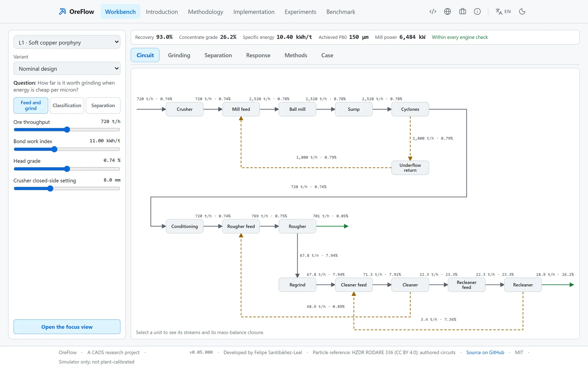The width and height of the screenshot is (588, 368).
Task: Open the source code icon
Action: (433, 12)
